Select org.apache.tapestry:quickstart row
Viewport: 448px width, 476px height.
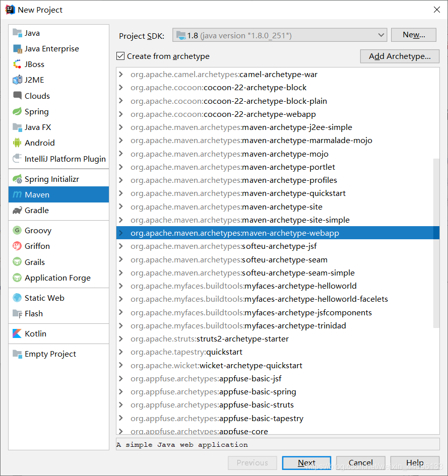point(278,352)
